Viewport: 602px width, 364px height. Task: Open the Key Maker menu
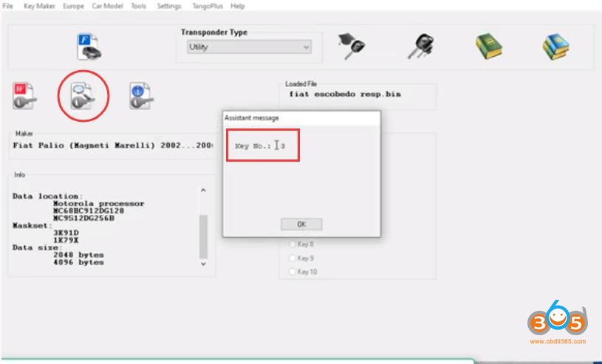[39, 6]
